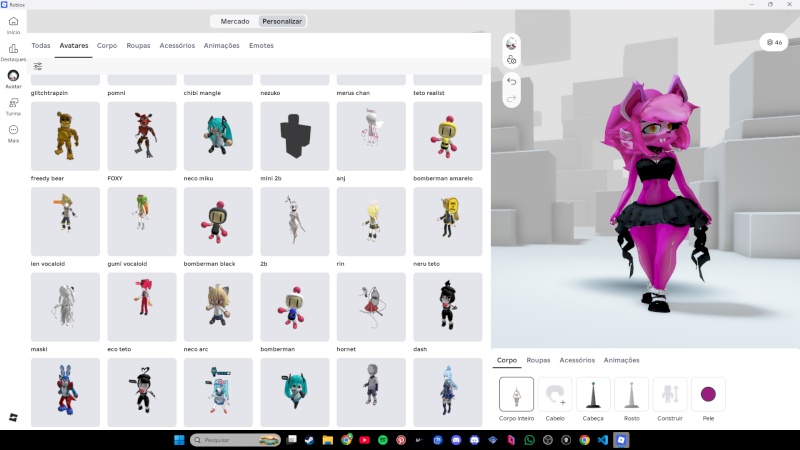
Task: Select the Corpo inteiro body option
Action: point(516,396)
